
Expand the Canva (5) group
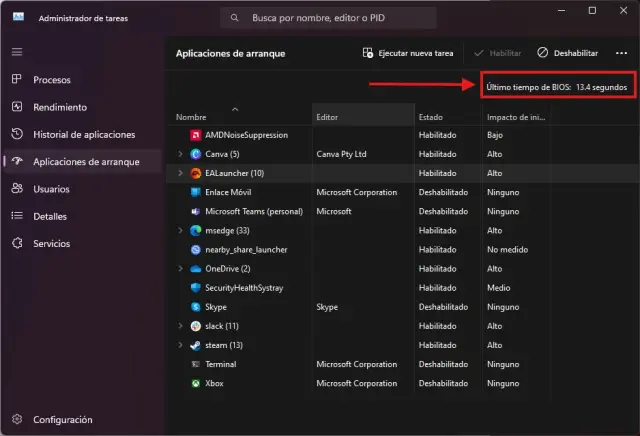[180, 155]
